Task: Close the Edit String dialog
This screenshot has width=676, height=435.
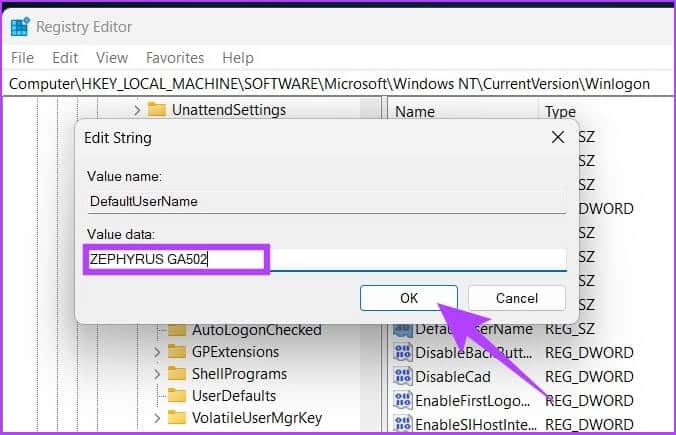Action: [558, 138]
